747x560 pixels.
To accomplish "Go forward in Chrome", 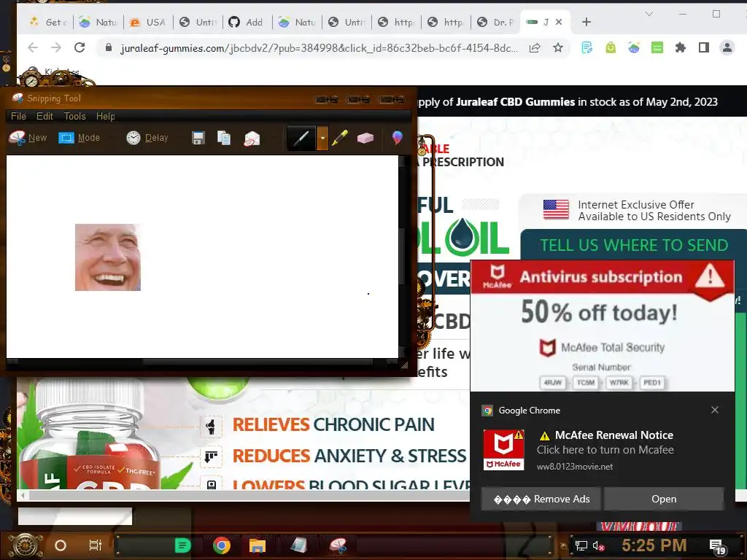I will [56, 47].
